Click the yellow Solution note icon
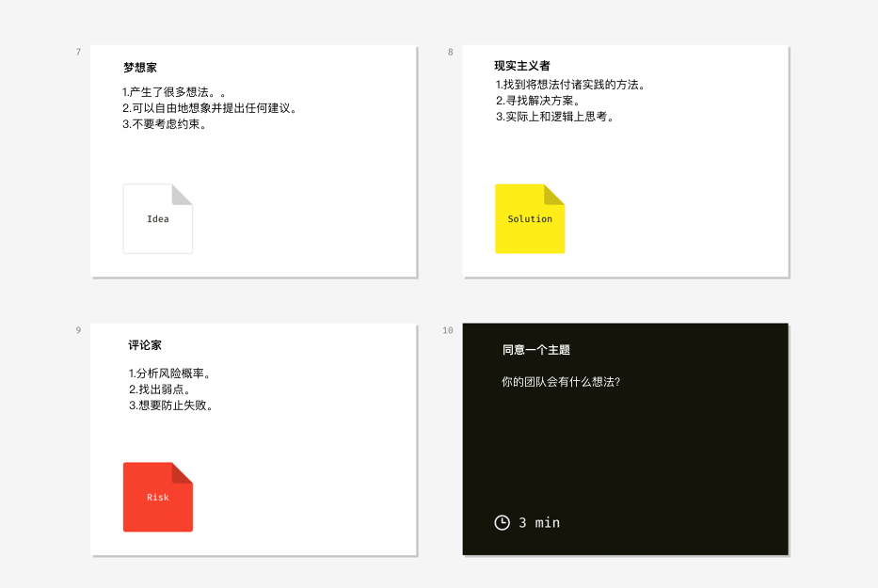 530,219
